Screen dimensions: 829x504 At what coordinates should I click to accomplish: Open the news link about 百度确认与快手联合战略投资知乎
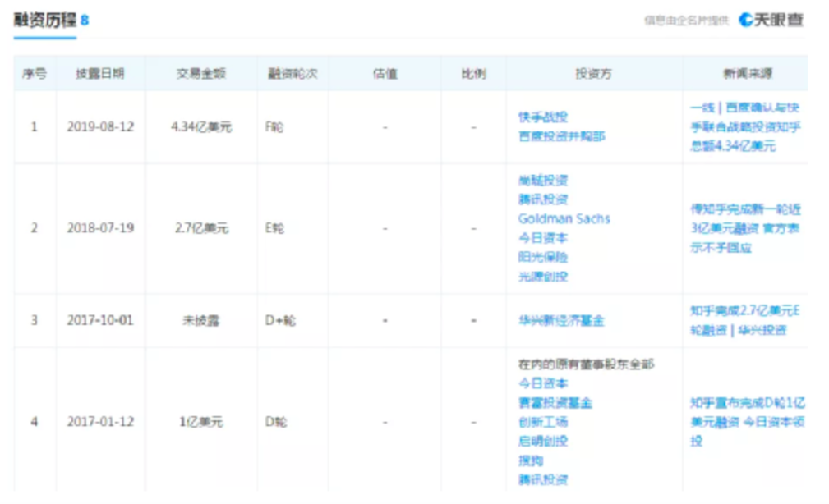[x=745, y=126]
